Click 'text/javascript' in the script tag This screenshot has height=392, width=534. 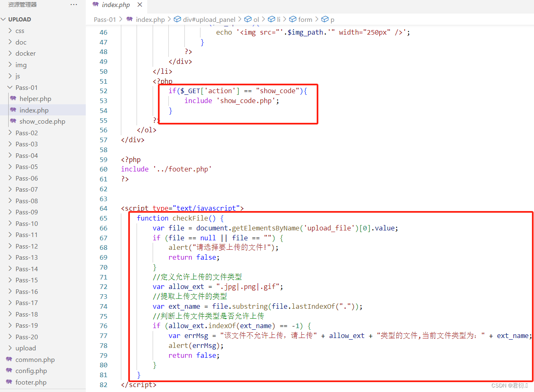pos(206,208)
